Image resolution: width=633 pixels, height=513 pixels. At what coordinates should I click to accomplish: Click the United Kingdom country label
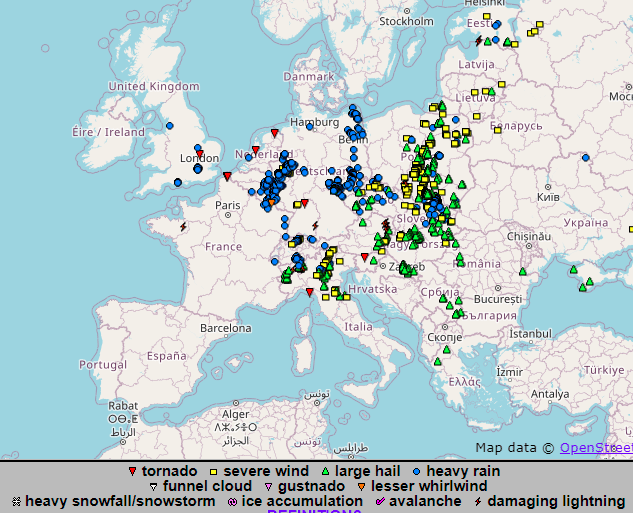coord(154,86)
